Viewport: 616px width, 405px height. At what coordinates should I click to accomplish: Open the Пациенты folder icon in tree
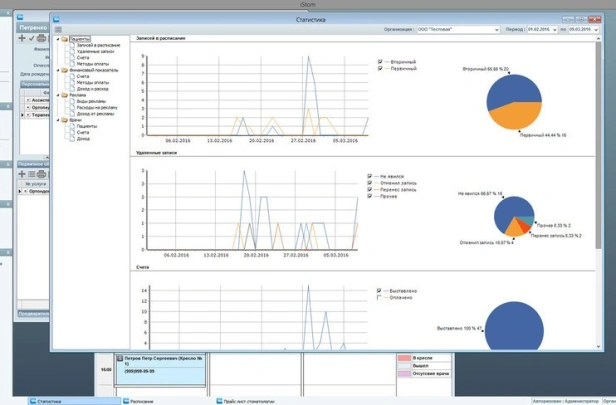(64, 40)
